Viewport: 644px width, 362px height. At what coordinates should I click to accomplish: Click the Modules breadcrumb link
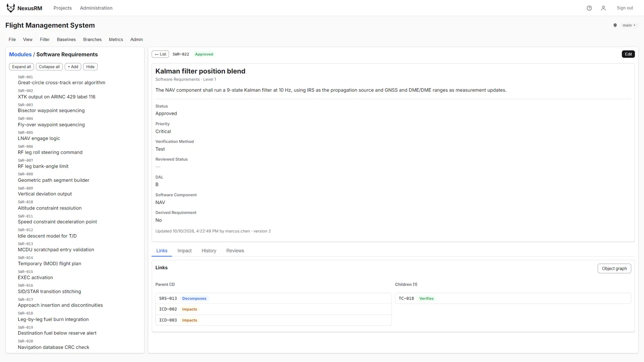coord(20,54)
